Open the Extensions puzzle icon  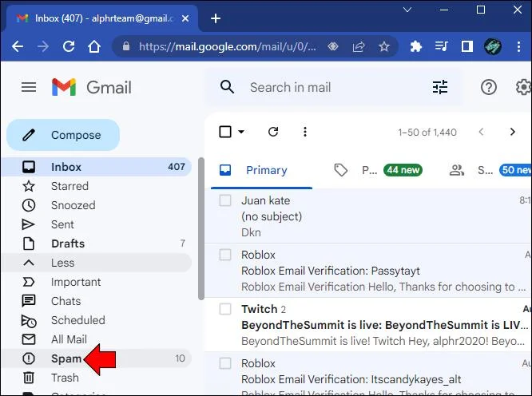(415, 46)
